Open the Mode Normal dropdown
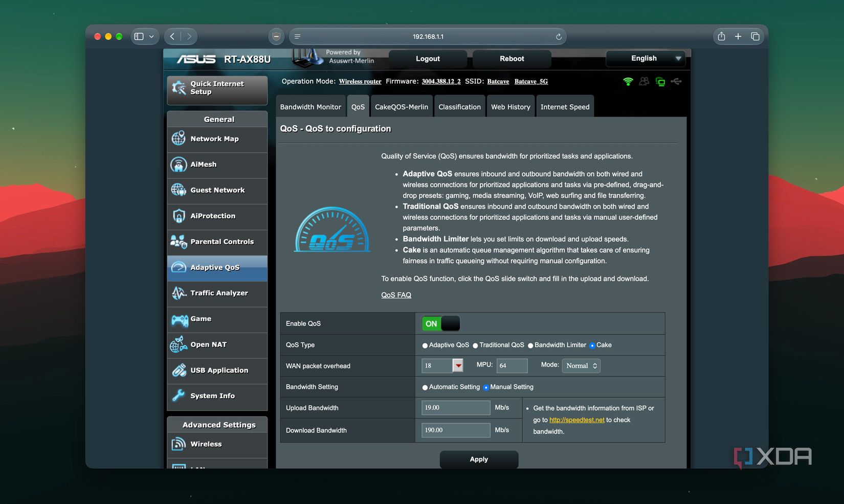844x504 pixels. click(x=581, y=366)
